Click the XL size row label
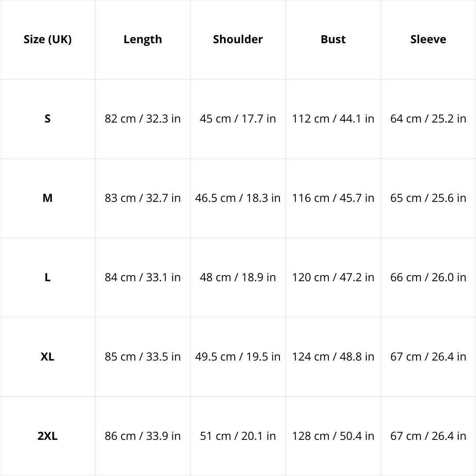 [48, 357]
